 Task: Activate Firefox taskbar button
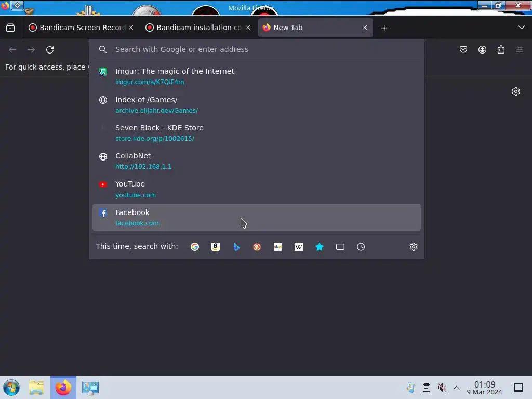63,388
